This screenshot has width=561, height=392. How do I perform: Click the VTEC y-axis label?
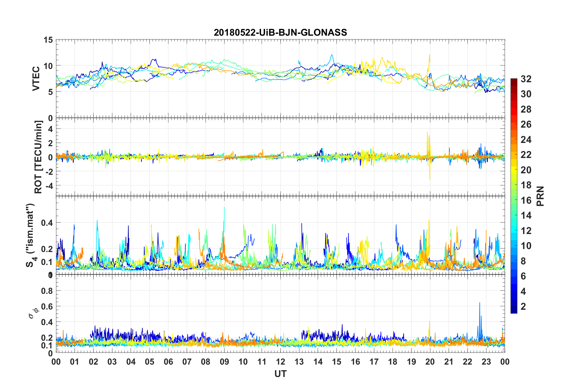(x=36, y=79)
